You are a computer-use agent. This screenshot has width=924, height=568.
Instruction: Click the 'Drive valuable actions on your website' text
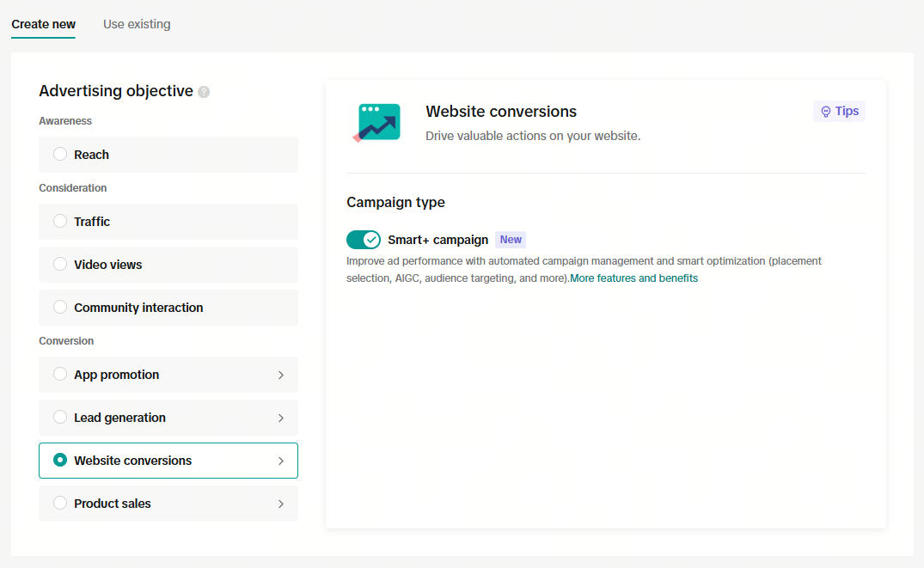pyautogui.click(x=533, y=136)
